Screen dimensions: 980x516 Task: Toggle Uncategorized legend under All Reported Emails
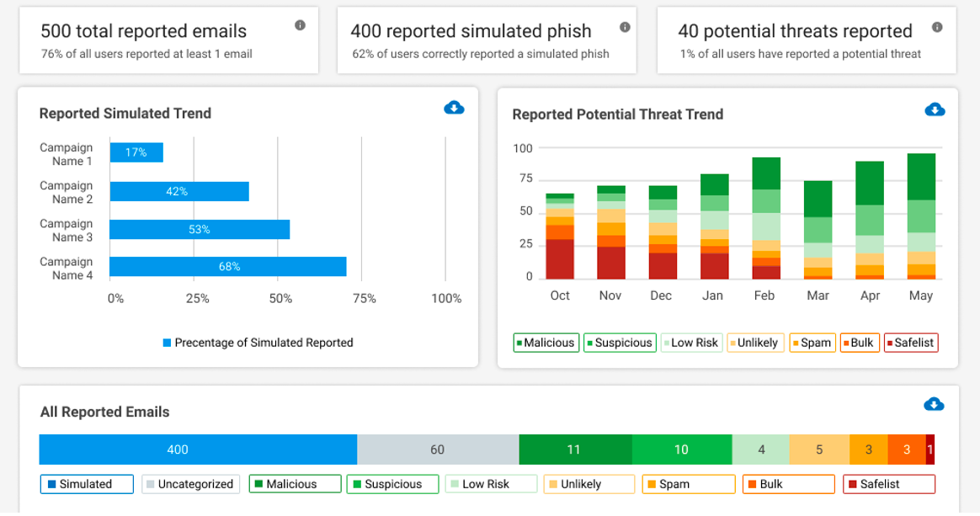point(190,484)
